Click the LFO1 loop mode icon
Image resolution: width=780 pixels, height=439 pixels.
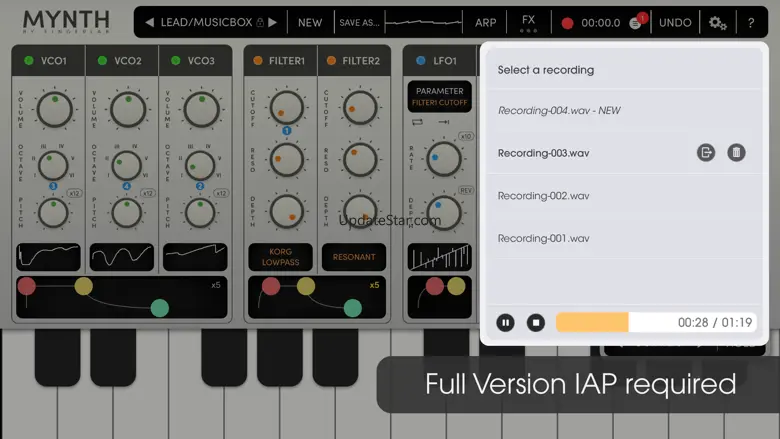pyautogui.click(x=417, y=122)
